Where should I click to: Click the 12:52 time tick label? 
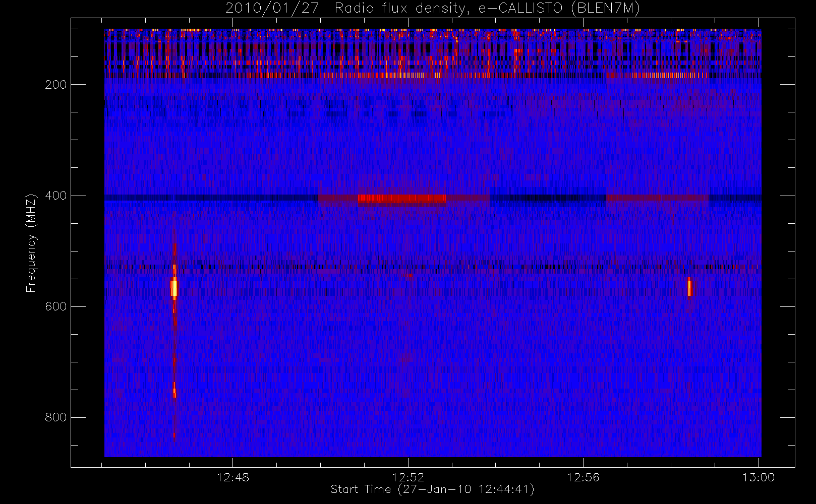[x=408, y=477]
